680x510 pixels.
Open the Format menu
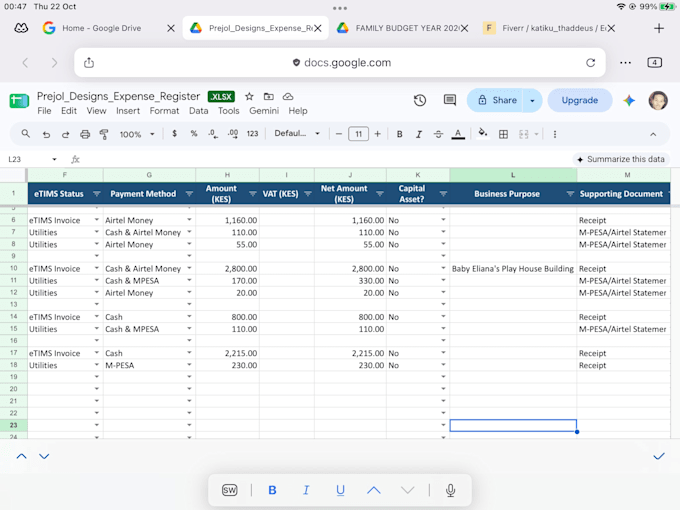164,111
